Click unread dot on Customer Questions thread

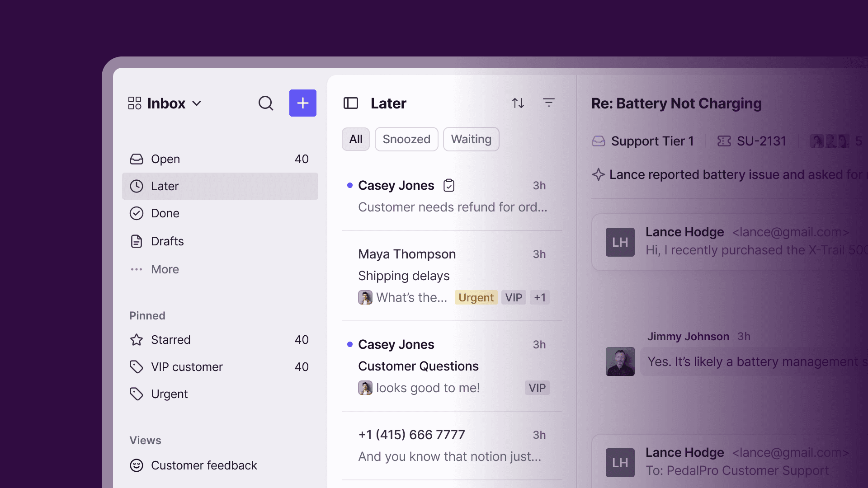pos(349,344)
